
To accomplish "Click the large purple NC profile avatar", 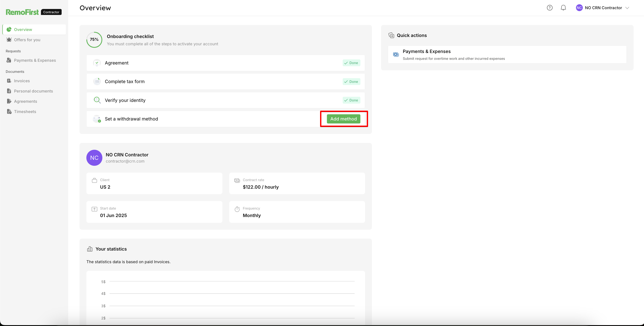I will pyautogui.click(x=94, y=158).
